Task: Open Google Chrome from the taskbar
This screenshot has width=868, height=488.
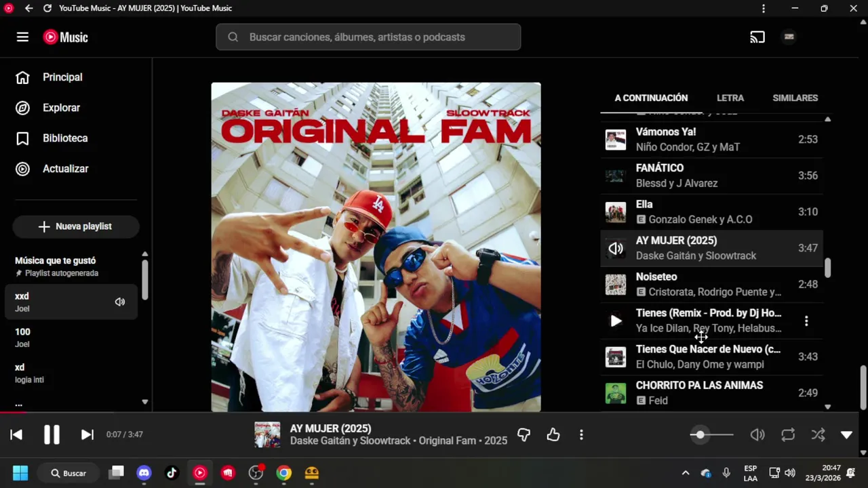Action: click(x=283, y=473)
